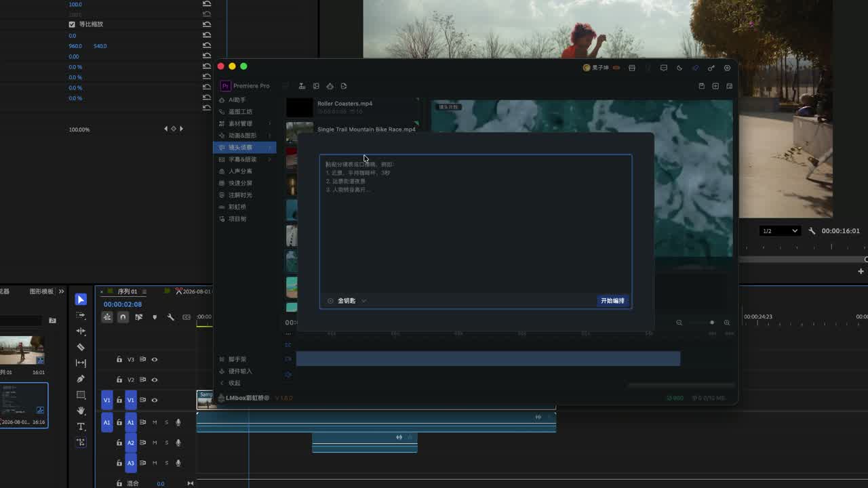Screen dimensions: 868x488
Task: Switch to the 序列 01 timeline tab
Action: (x=127, y=291)
